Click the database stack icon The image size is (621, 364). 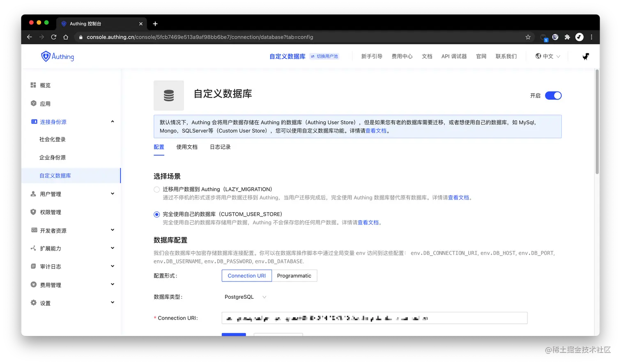coord(169,96)
